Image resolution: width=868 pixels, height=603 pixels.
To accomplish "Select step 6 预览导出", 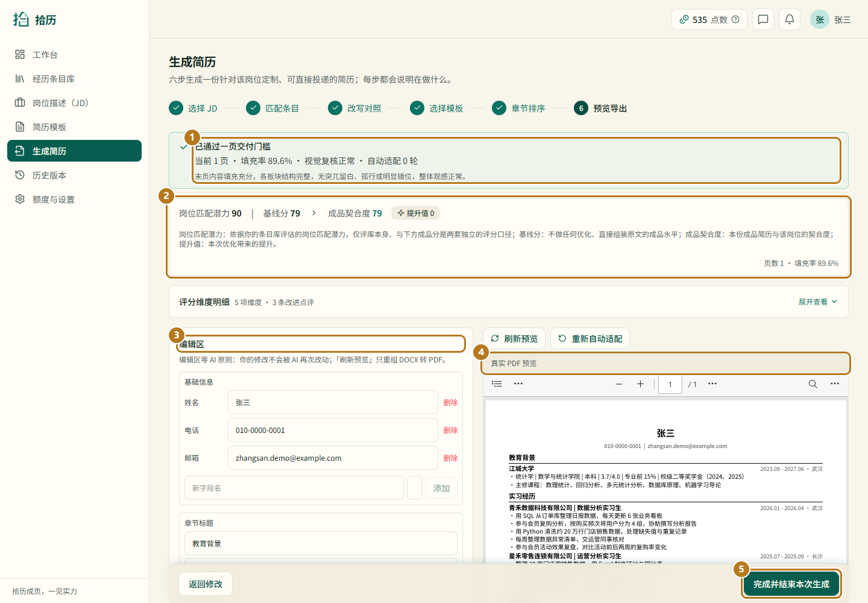I will [x=600, y=108].
